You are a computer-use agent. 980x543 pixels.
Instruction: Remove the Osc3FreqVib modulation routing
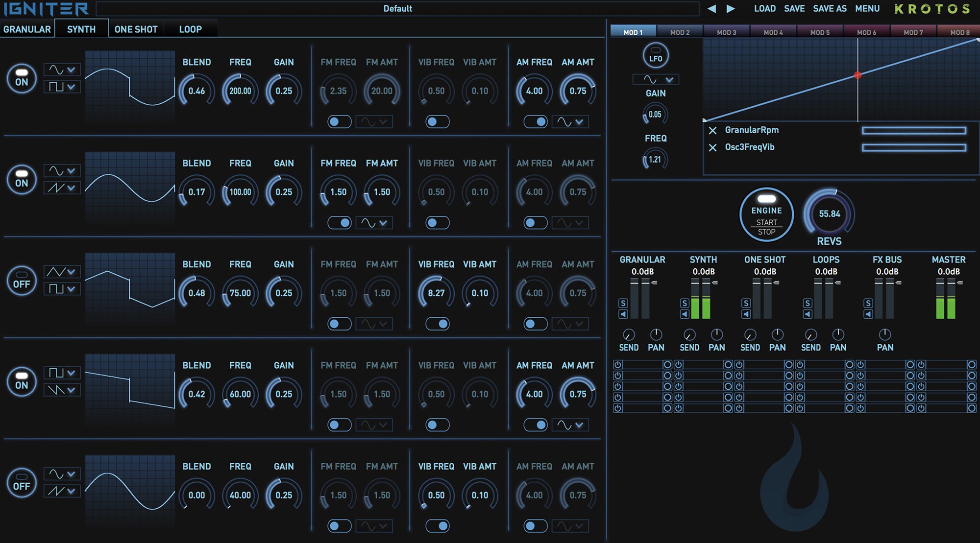(x=713, y=147)
